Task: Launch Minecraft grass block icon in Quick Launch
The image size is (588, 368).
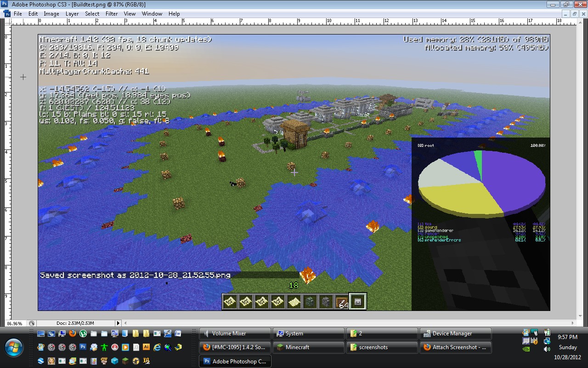Action: coord(125,361)
